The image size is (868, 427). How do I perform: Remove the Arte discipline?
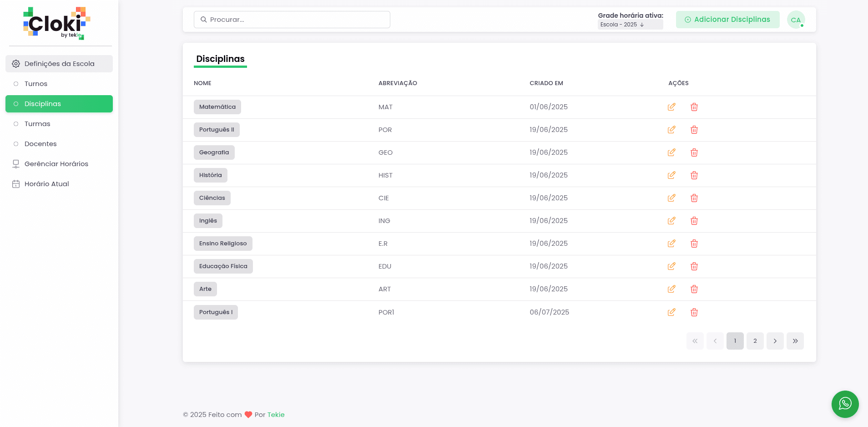pos(694,289)
